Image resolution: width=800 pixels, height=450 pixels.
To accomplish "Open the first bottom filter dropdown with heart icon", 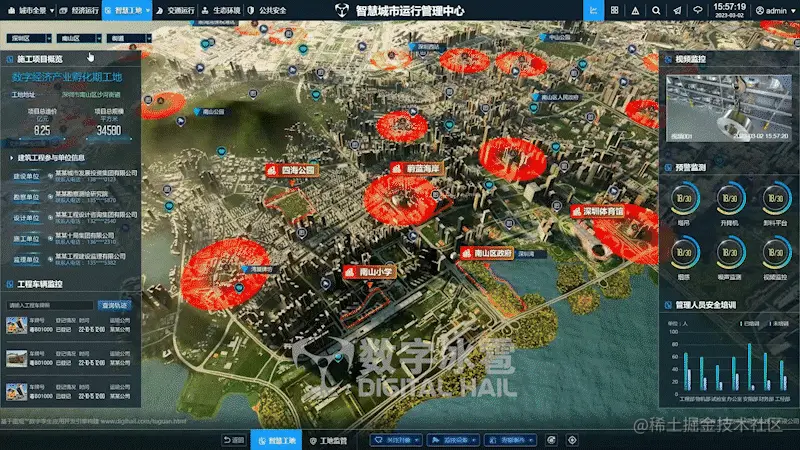I will pyautogui.click(x=396, y=440).
